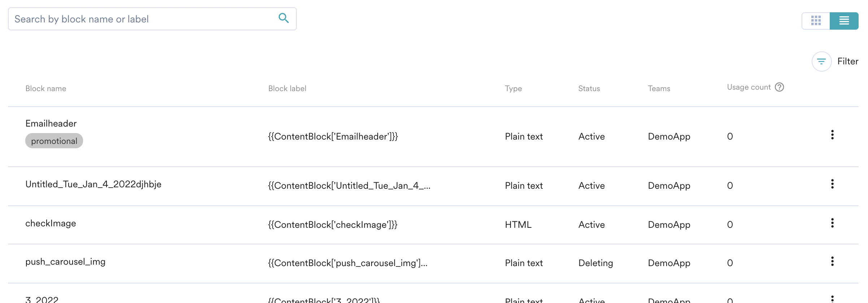868x303 pixels.
Task: Open the push_carousel_img block
Action: coord(65,262)
